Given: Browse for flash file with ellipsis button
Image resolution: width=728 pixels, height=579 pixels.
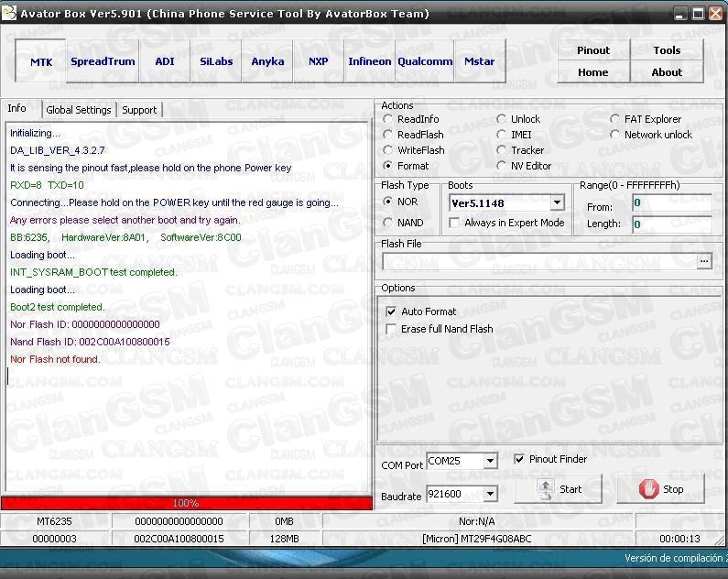Looking at the screenshot, I should 704,261.
